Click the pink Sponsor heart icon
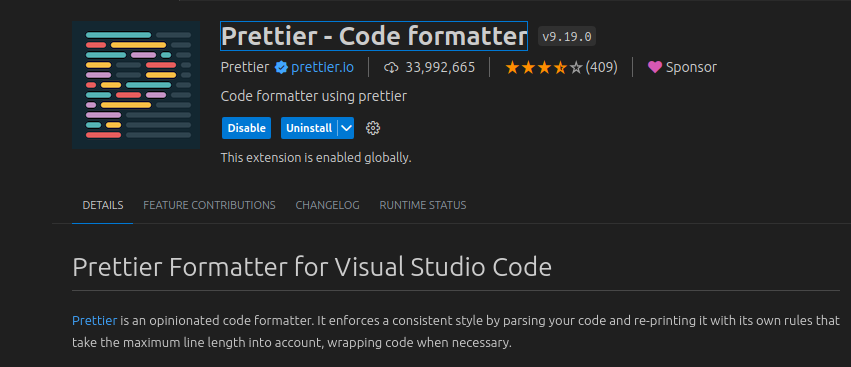851x367 pixels. (x=655, y=67)
